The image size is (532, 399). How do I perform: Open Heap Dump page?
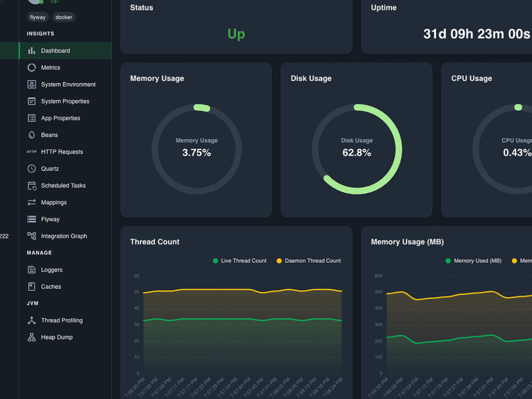[x=65, y=337]
